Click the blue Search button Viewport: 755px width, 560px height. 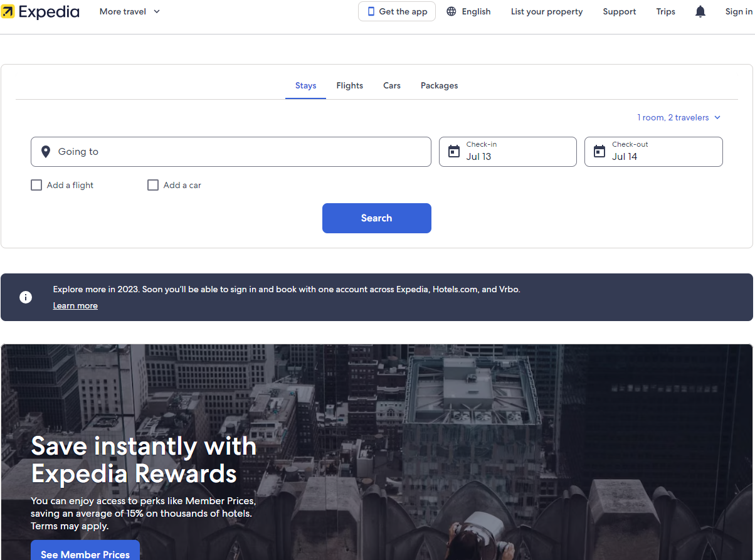(x=377, y=218)
